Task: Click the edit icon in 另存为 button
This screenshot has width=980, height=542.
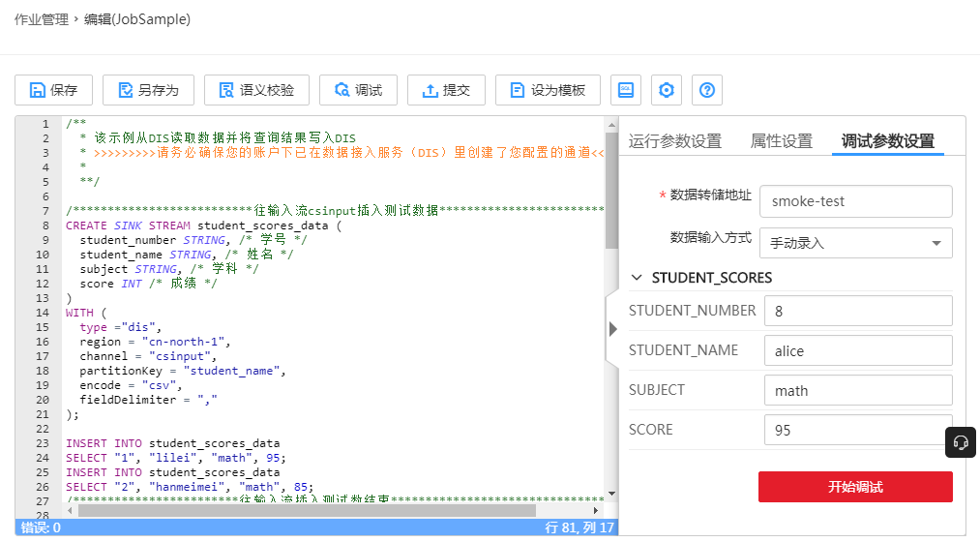Action: click(126, 90)
